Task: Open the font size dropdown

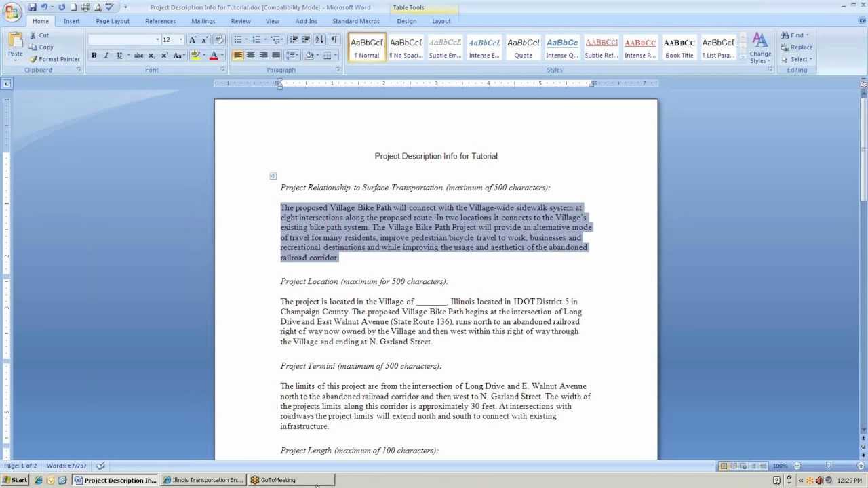Action: (x=180, y=40)
